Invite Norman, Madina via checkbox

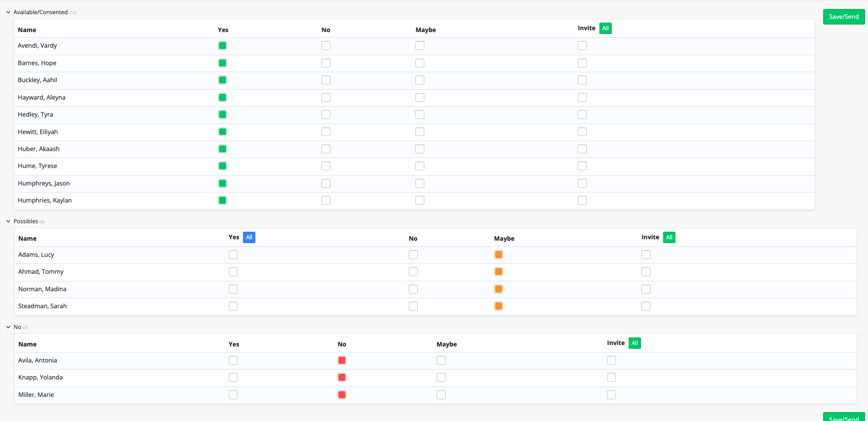[646, 289]
